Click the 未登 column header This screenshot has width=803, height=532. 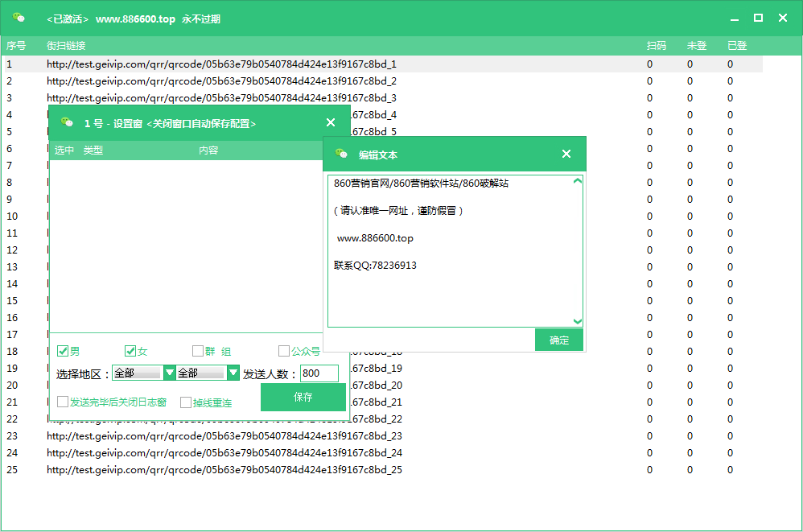pos(697,46)
